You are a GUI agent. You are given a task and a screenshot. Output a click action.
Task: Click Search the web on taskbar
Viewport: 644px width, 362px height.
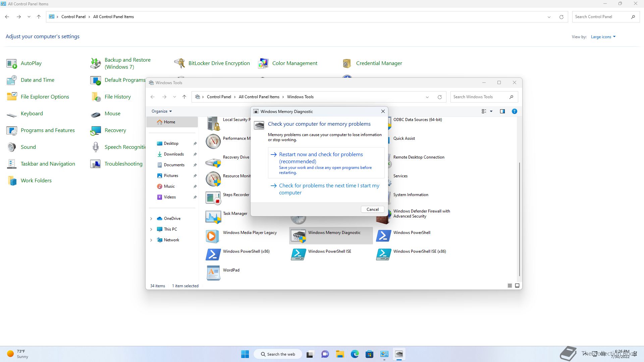278,354
